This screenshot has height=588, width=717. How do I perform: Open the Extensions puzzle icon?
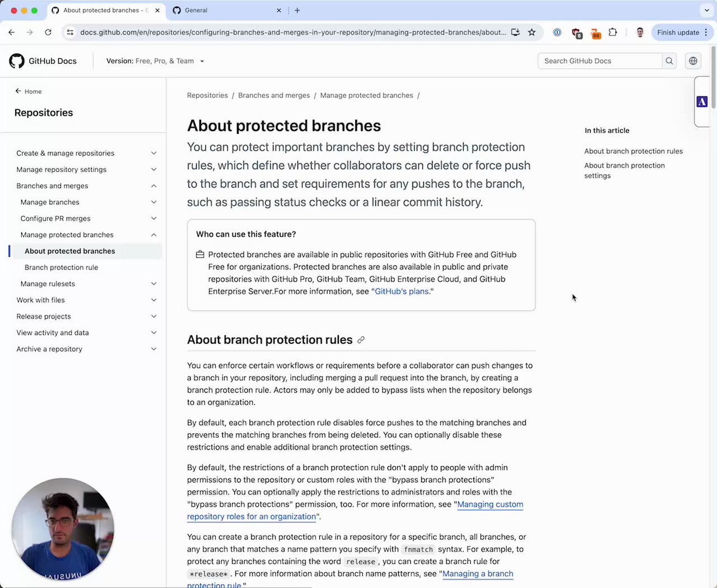(x=613, y=32)
